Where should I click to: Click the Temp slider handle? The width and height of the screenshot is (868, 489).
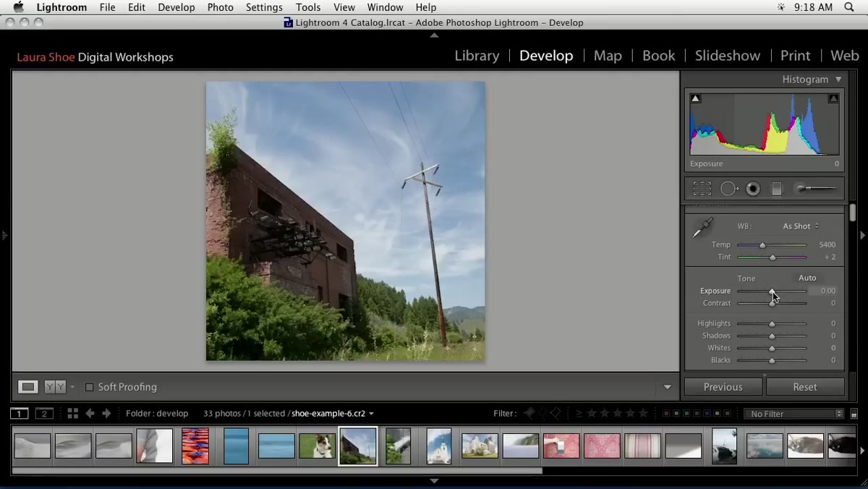[x=762, y=245]
